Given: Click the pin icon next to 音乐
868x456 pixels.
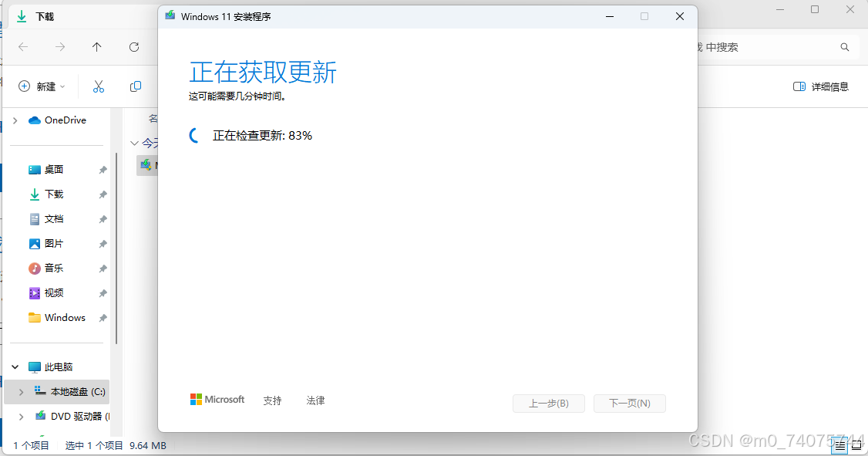Looking at the screenshot, I should (103, 269).
